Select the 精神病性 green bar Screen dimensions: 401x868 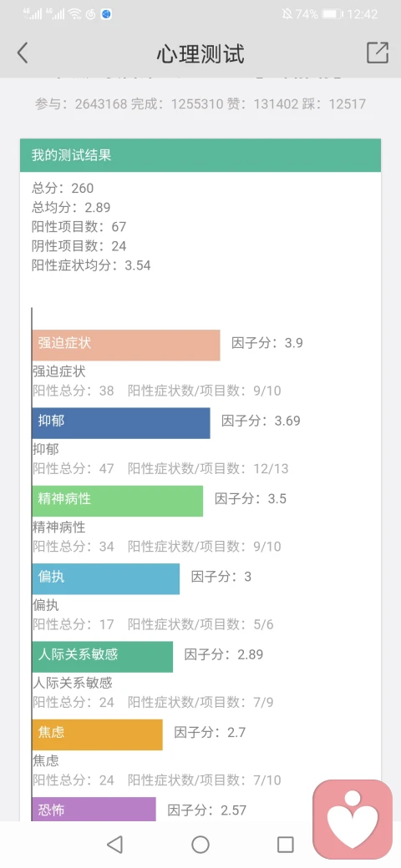coord(118,501)
